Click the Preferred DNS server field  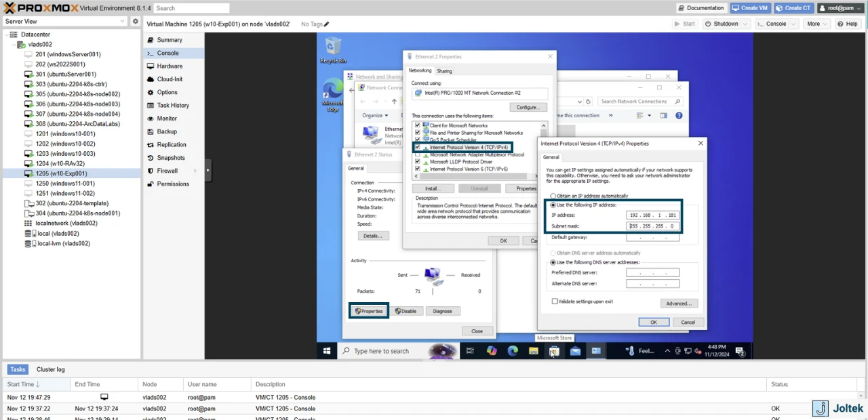point(652,272)
